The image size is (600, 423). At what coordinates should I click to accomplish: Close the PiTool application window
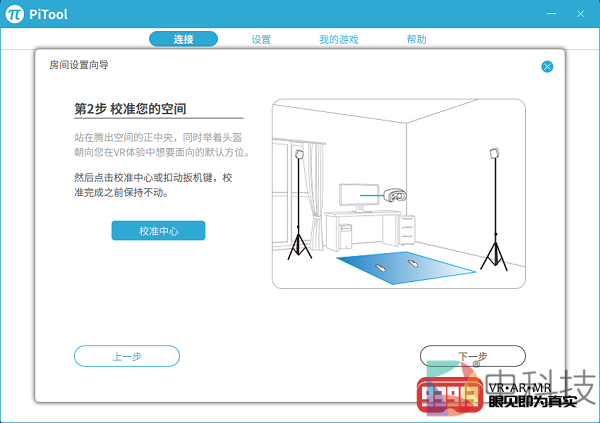point(581,16)
